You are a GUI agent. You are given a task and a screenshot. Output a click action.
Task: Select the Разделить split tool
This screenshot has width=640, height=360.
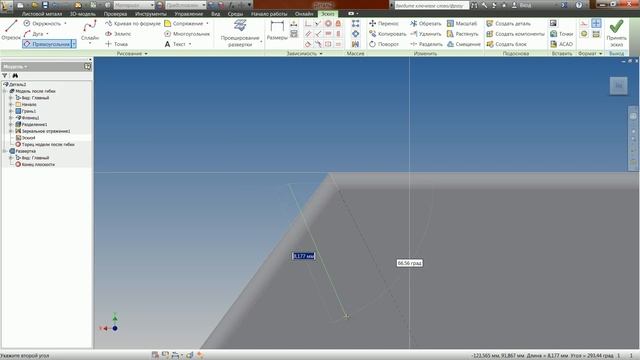point(426,44)
